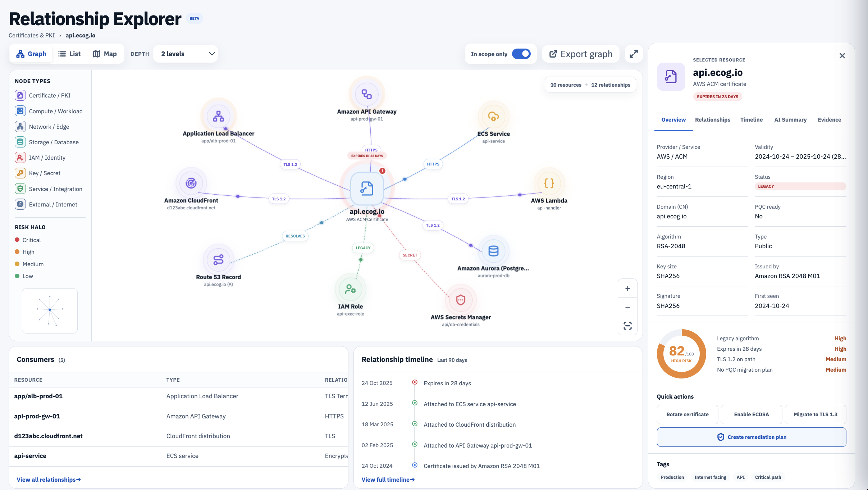This screenshot has height=490, width=868.
Task: Select the Route 53 Record node
Action: pos(218,260)
